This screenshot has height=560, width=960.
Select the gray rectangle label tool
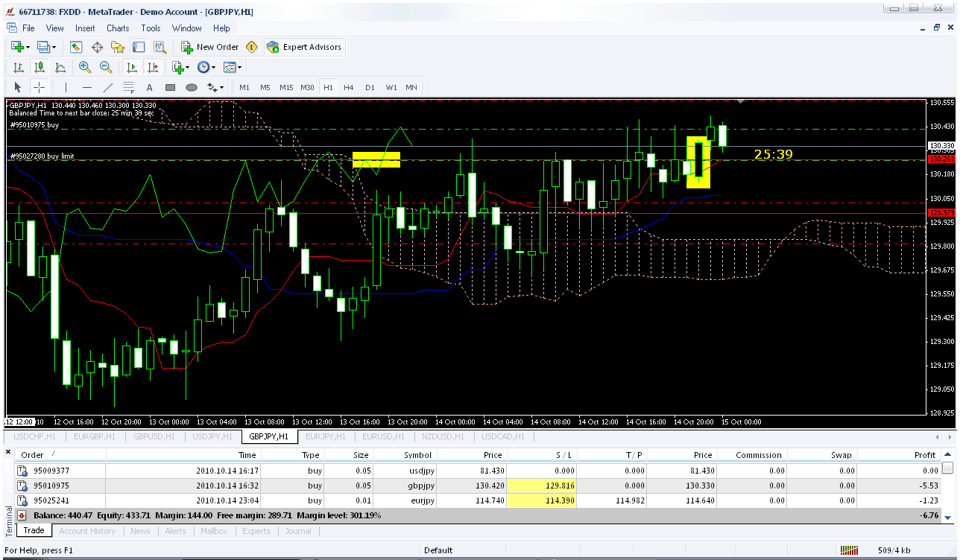(x=170, y=87)
